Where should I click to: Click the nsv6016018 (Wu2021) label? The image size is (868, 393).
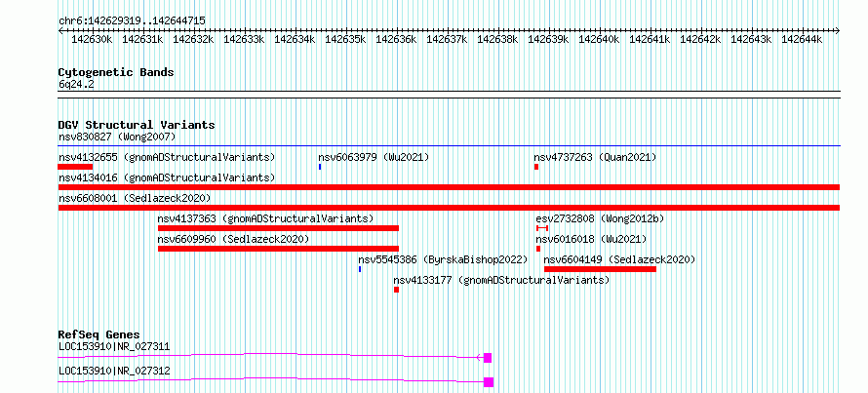(x=591, y=239)
